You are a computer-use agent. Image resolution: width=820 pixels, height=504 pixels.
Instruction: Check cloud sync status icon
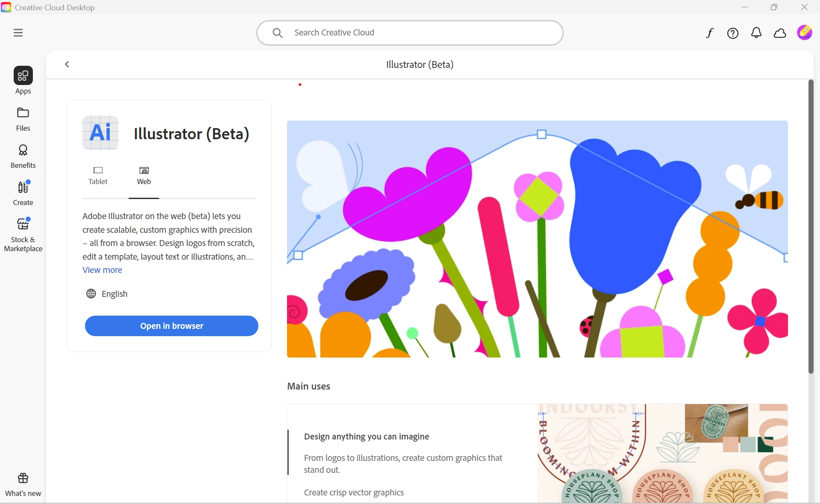(780, 33)
